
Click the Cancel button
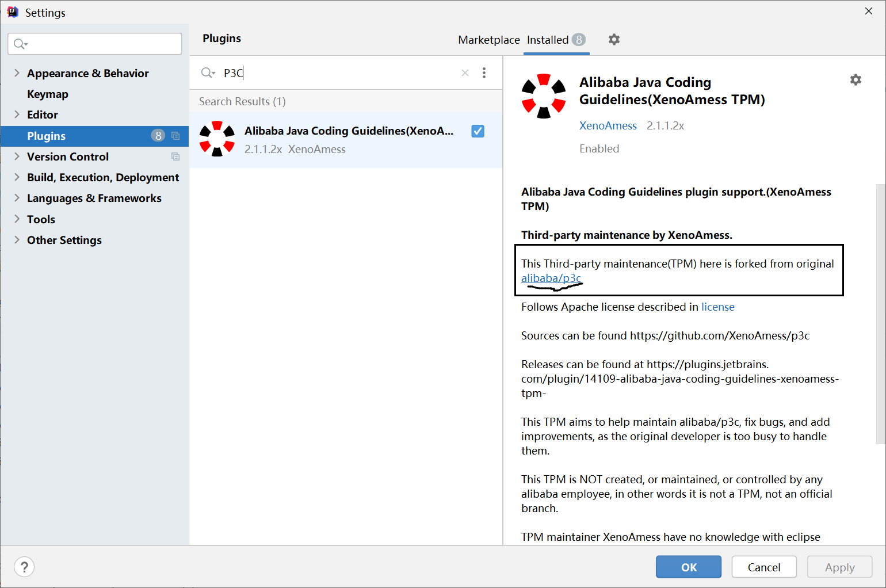[x=764, y=567]
